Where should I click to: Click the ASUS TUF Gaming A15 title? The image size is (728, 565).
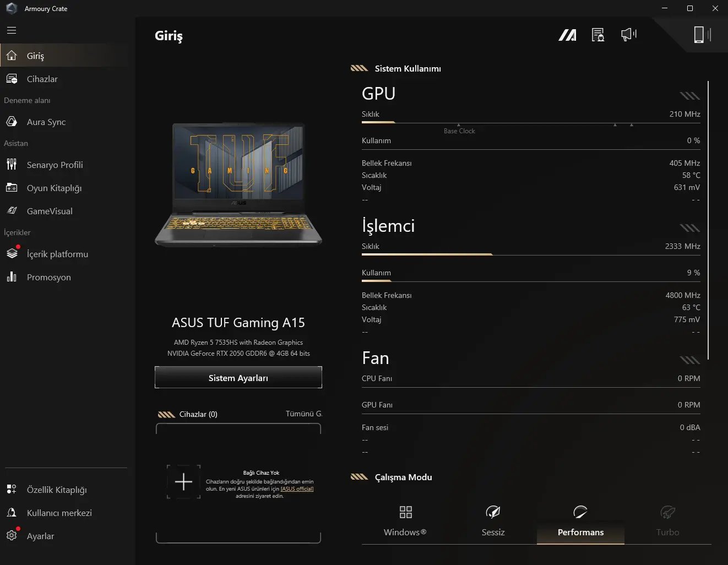[x=238, y=322]
